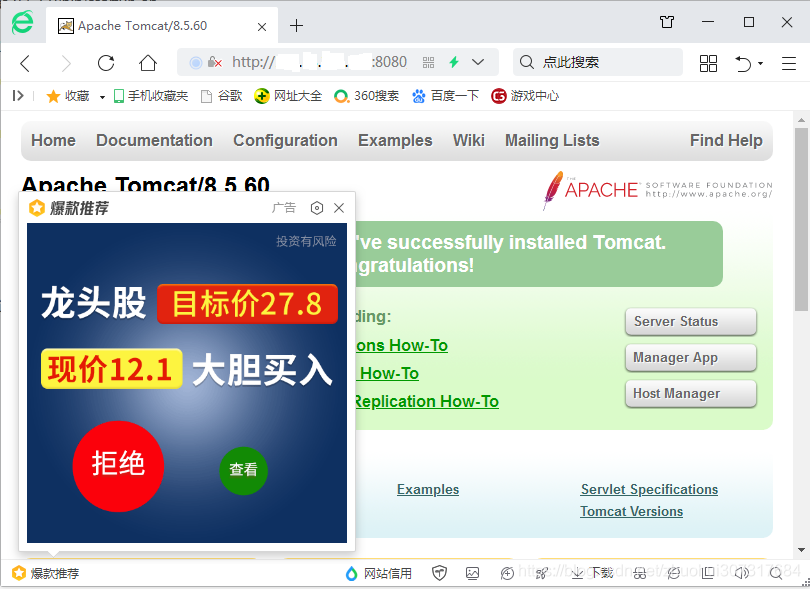The image size is (810, 589).
Task: Open the browser hamburger menu
Action: [x=788, y=63]
